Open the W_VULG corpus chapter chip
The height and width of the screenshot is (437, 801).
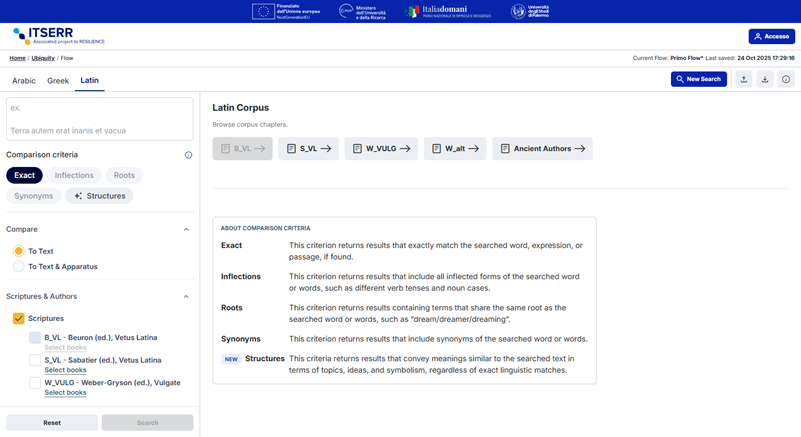click(381, 149)
